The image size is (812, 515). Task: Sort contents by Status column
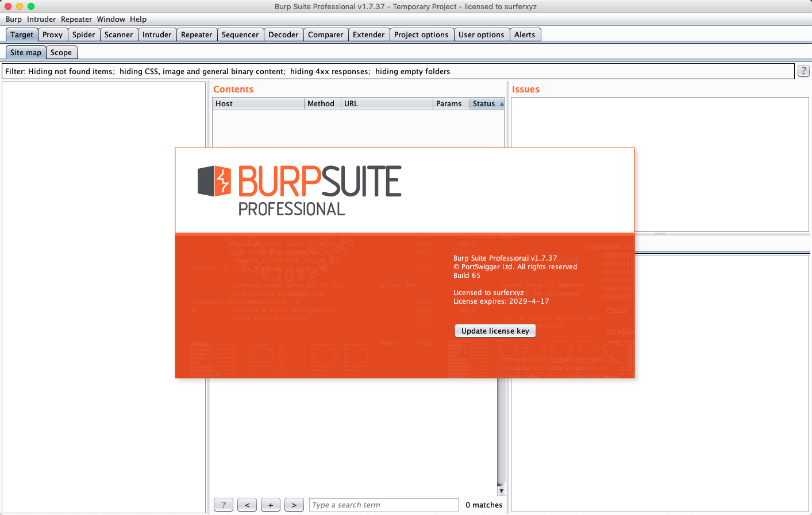487,103
